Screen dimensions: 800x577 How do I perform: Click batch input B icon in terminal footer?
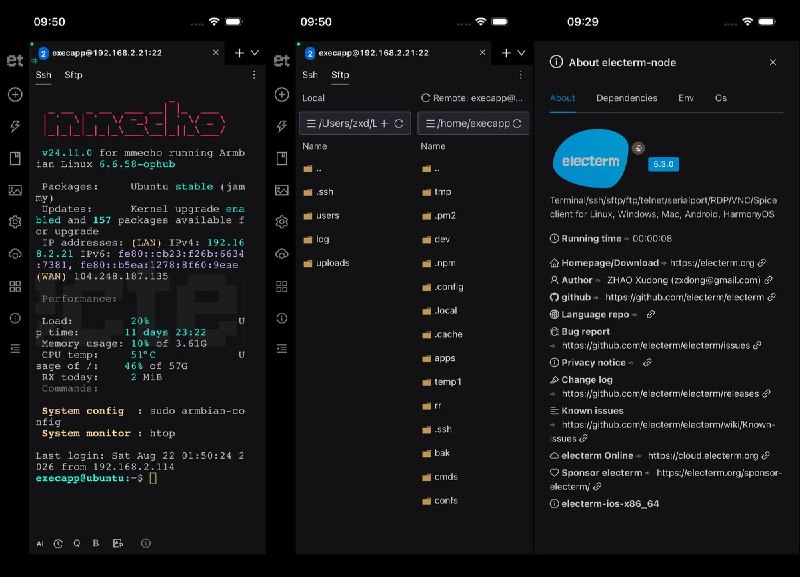[96, 543]
